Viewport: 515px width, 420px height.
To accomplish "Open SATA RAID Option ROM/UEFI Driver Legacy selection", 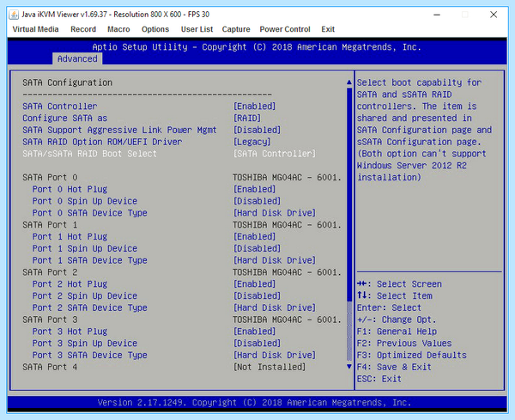I will point(251,142).
